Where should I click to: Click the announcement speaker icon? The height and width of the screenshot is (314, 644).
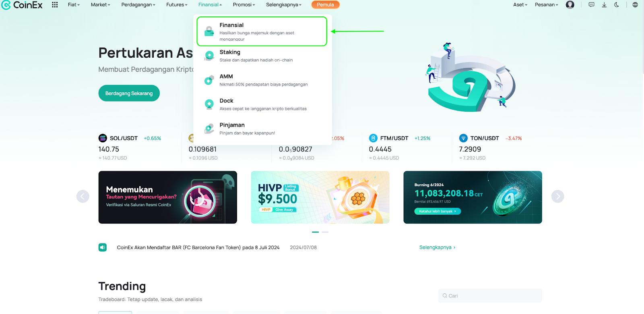click(x=103, y=247)
